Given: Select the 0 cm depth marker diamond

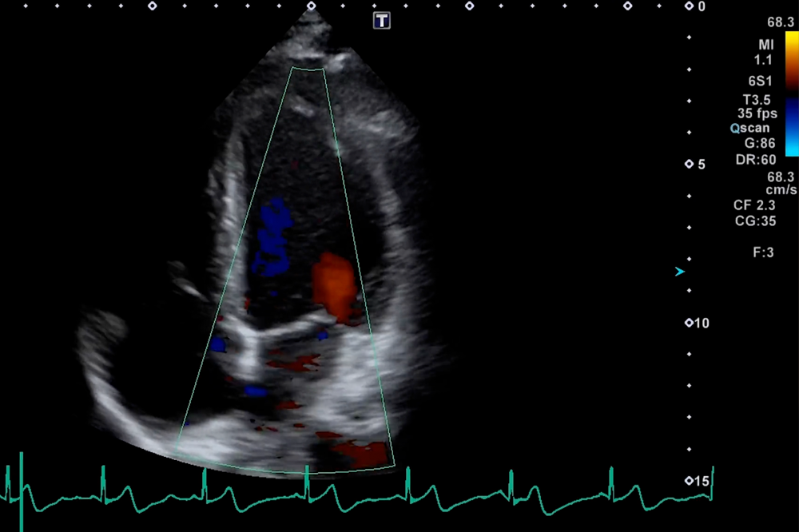Looking at the screenshot, I should click(690, 6).
